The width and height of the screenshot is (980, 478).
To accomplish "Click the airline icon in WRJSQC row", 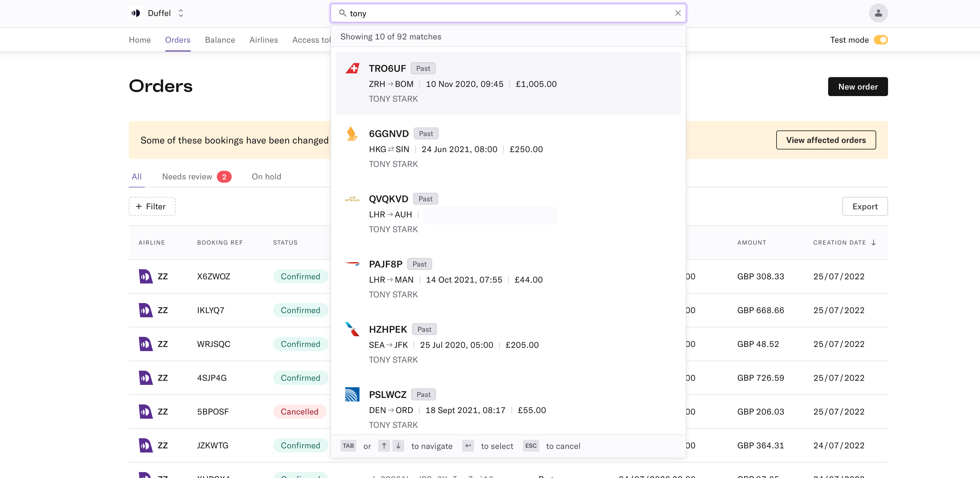I will [145, 344].
